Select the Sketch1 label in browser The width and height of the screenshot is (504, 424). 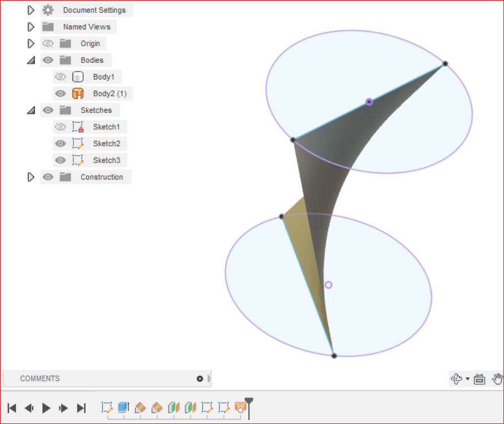point(106,127)
